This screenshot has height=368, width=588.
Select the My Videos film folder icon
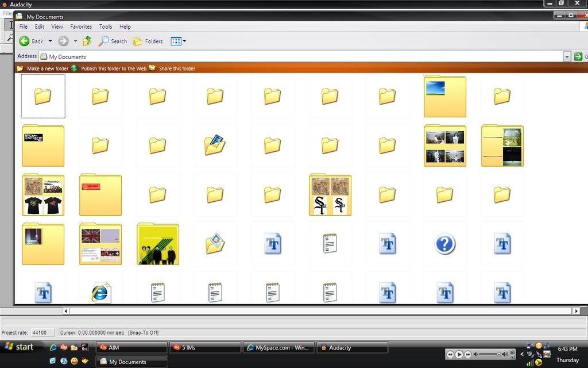click(215, 144)
